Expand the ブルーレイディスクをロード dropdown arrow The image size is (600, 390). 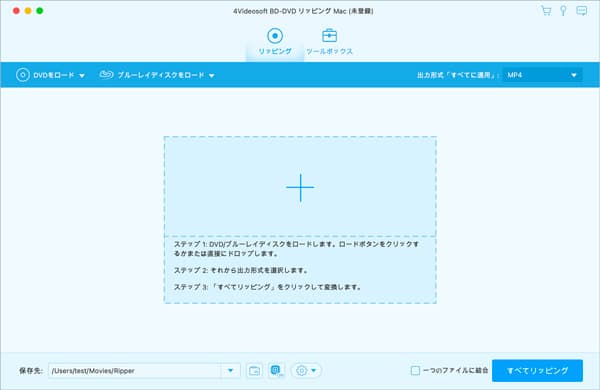point(212,76)
